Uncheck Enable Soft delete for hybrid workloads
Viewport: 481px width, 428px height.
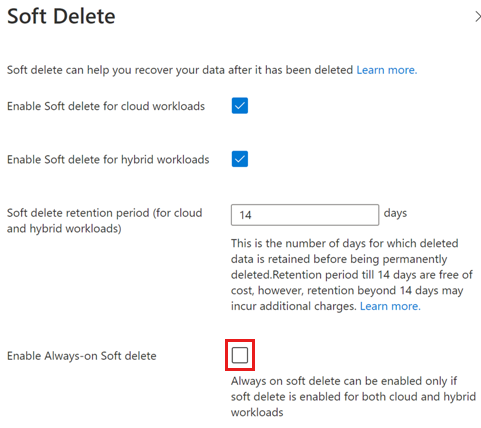(x=240, y=159)
